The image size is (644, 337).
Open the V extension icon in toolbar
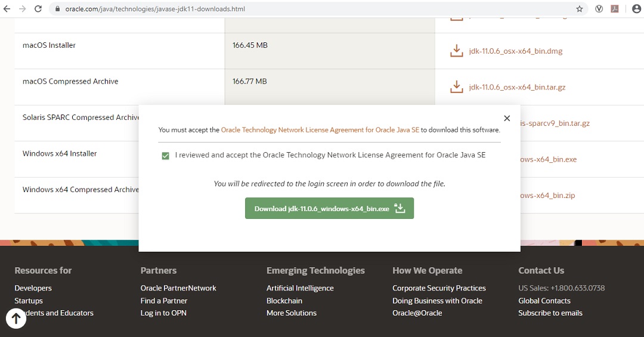(x=599, y=8)
